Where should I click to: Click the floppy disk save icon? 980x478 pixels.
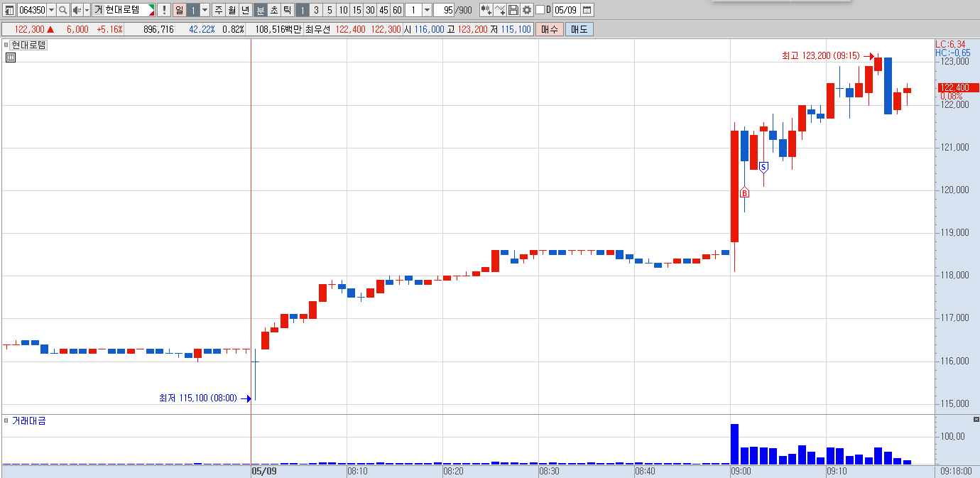coord(513,10)
